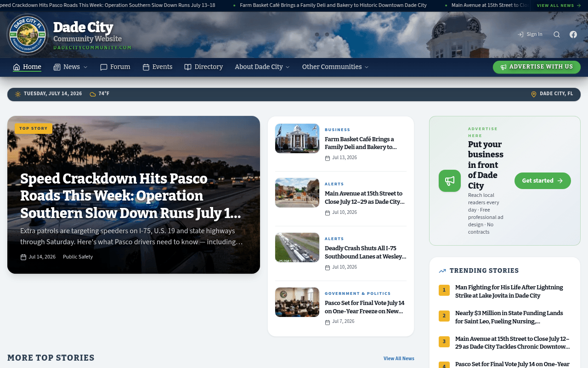Viewport: 588px width, 368px height.
Task: Click the Trending Stories arrow icon
Action: coord(442,271)
